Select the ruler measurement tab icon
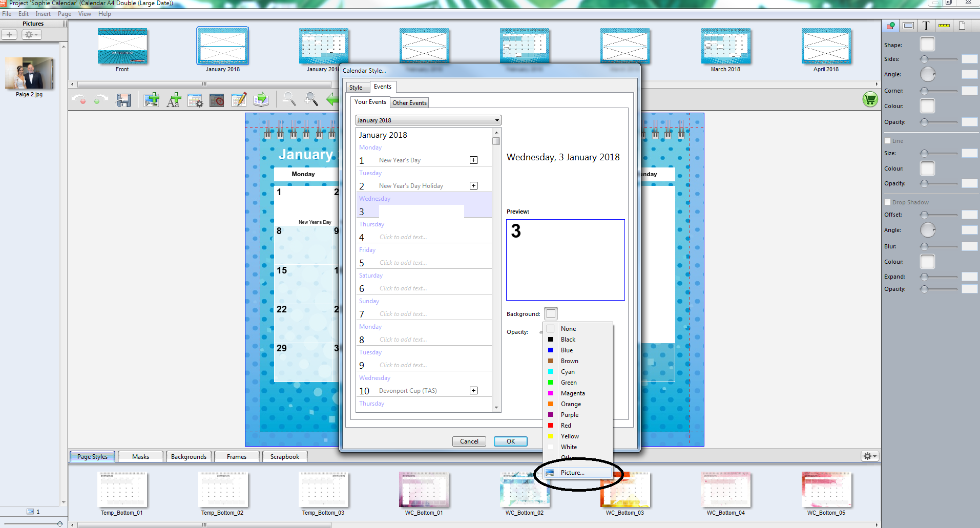Viewport: 980px width, 528px height. point(944,26)
